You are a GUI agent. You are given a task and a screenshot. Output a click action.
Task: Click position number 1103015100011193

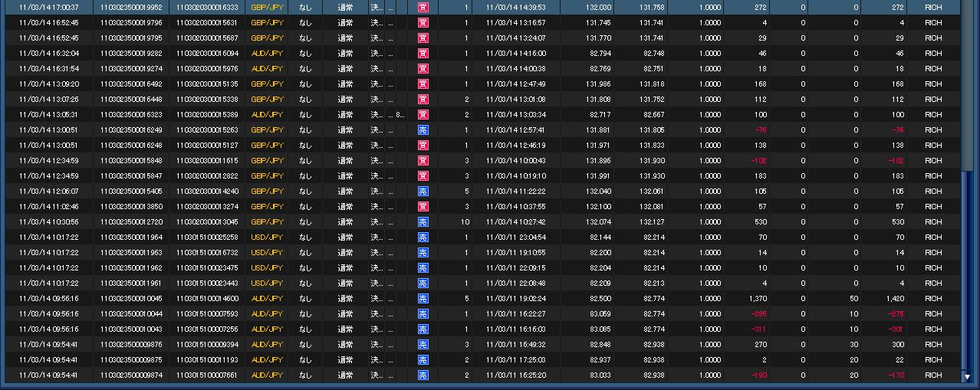point(208,360)
